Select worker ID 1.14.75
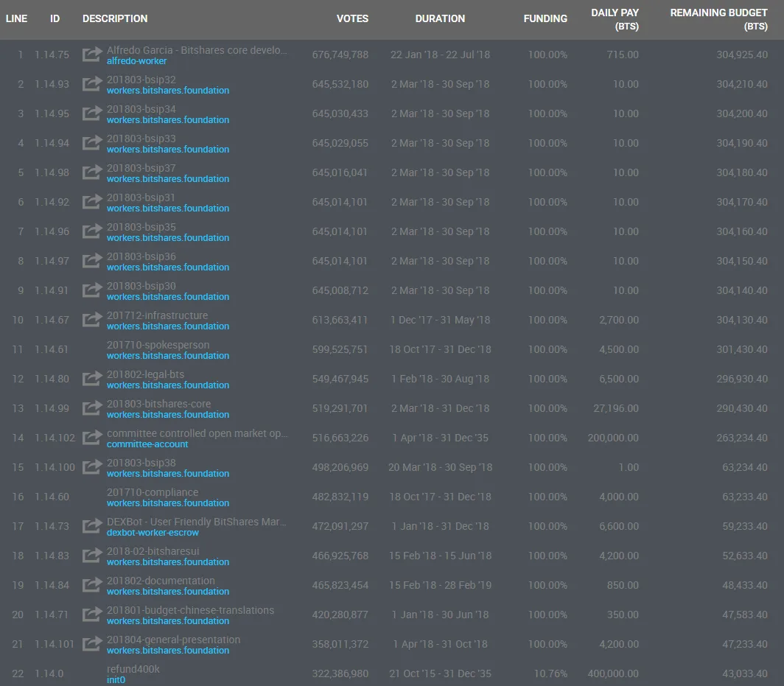This screenshot has height=686, width=784. (52, 55)
